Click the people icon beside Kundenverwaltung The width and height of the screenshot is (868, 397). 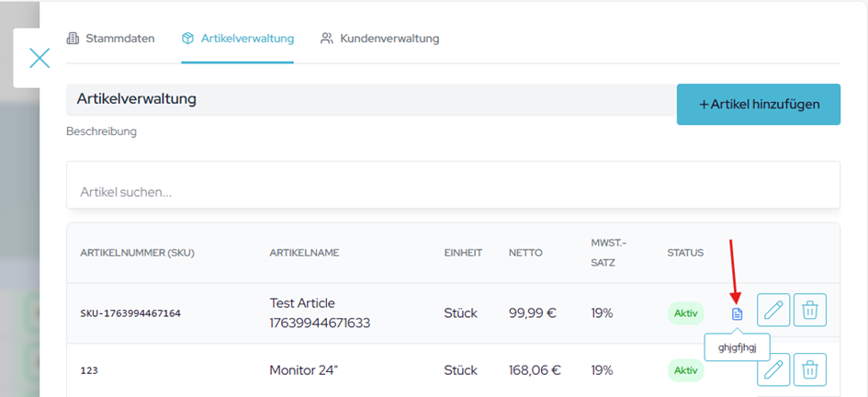point(326,39)
